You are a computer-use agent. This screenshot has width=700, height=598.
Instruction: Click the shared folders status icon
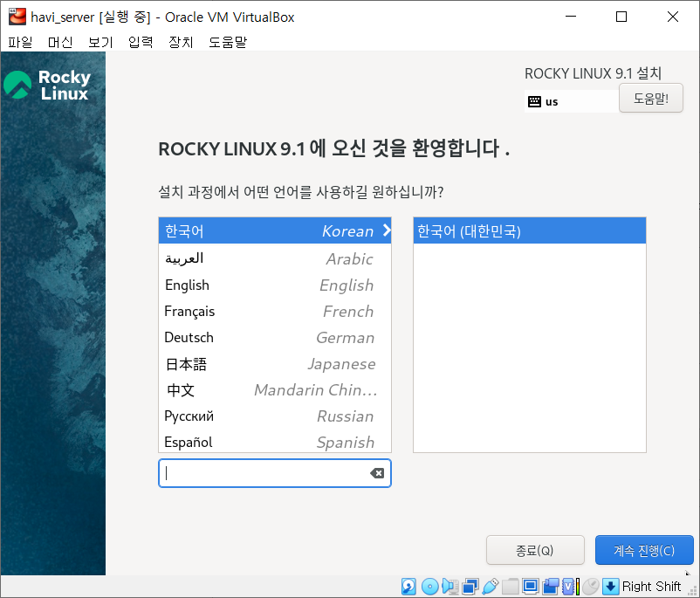pos(511,586)
